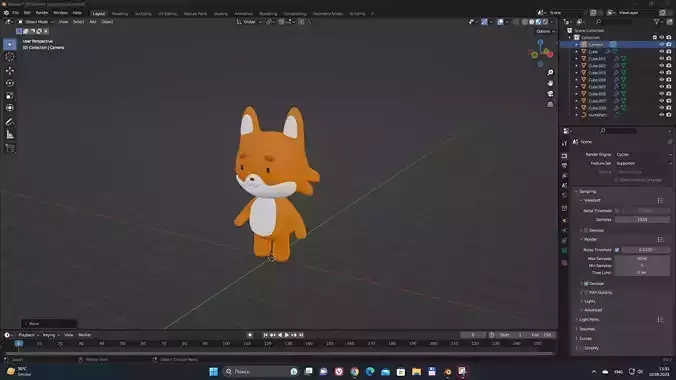Screen dimensions: 676x380
Task: Select the Measure tool
Action: 9,135
